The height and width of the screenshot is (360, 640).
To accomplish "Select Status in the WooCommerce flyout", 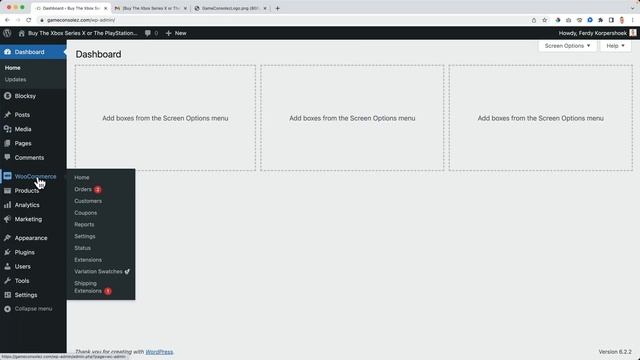I will click(82, 248).
